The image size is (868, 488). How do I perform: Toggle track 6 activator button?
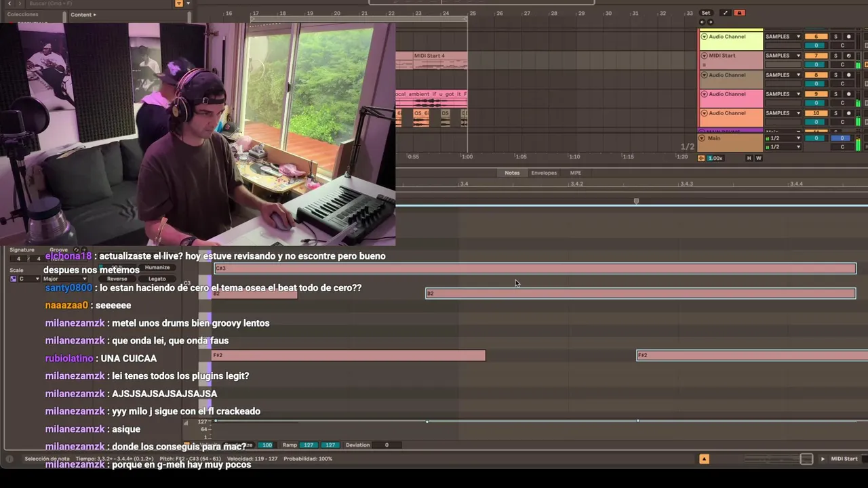(816, 37)
